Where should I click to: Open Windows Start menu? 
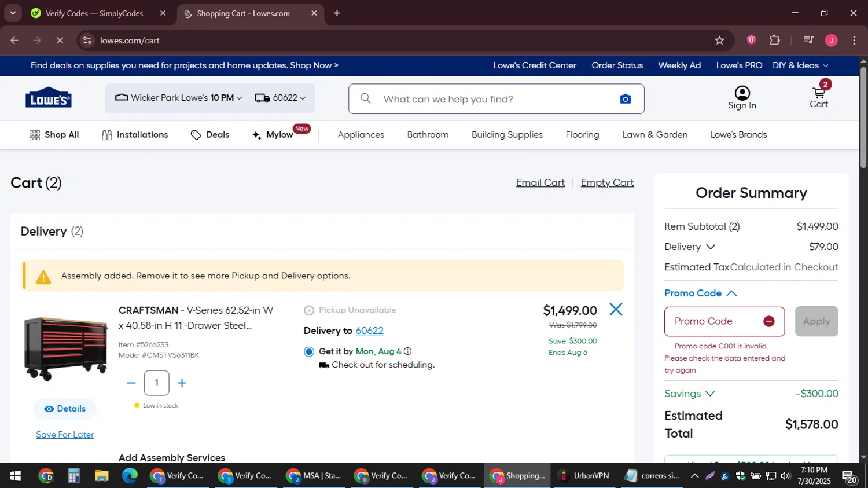(x=16, y=476)
